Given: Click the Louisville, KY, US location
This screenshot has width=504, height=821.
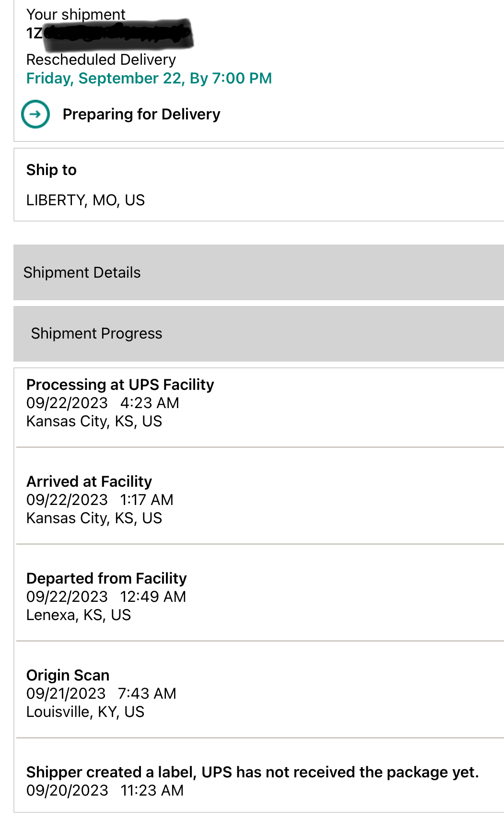Looking at the screenshot, I should [x=85, y=712].
